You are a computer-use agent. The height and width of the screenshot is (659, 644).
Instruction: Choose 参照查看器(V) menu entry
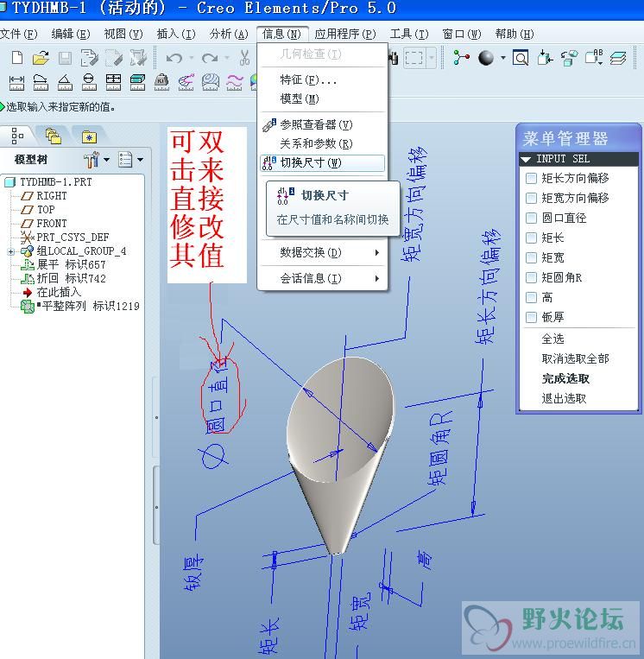point(322,125)
